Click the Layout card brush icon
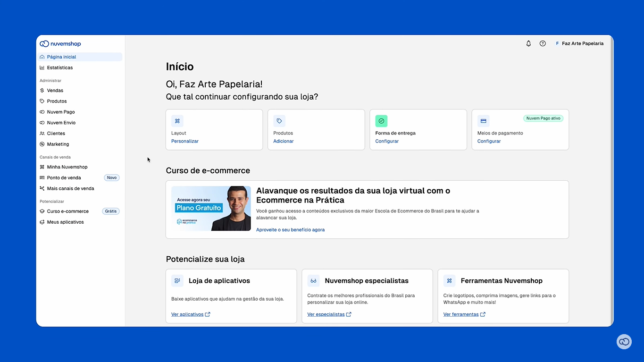644x362 pixels. (x=177, y=121)
